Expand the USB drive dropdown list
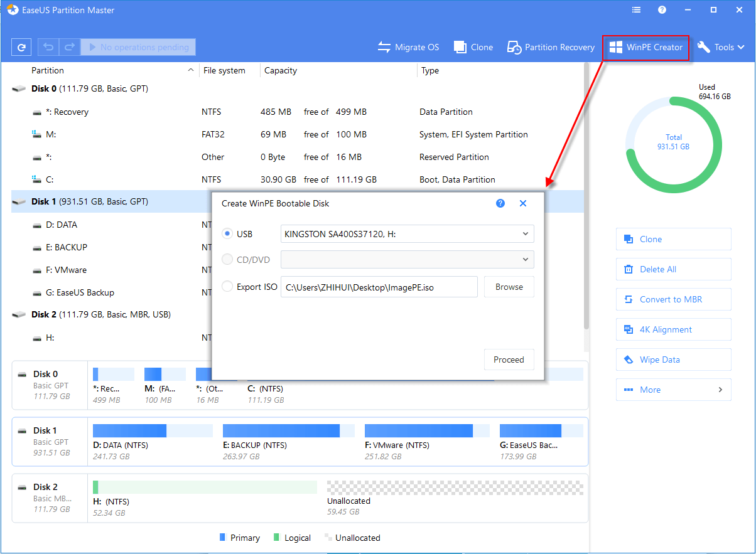 tap(525, 234)
